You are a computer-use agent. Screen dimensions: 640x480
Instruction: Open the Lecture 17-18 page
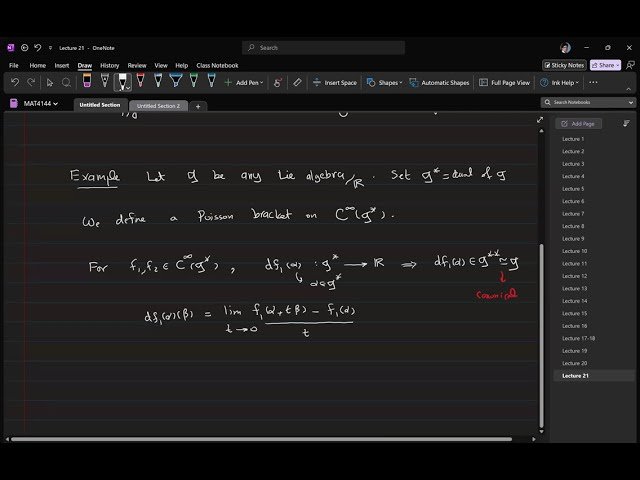tap(578, 338)
